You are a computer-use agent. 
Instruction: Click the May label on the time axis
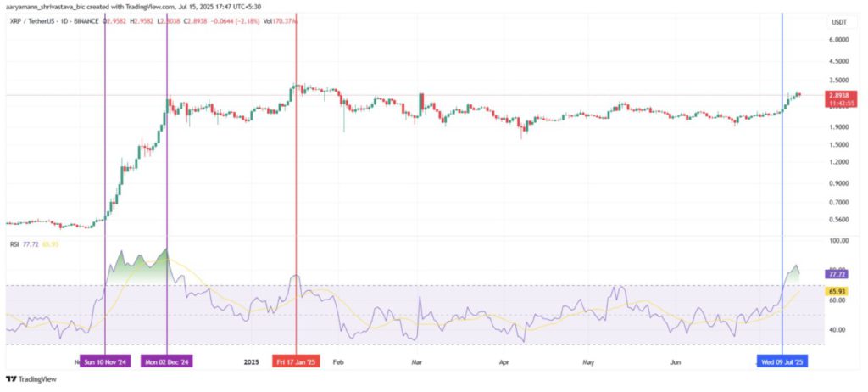587,361
